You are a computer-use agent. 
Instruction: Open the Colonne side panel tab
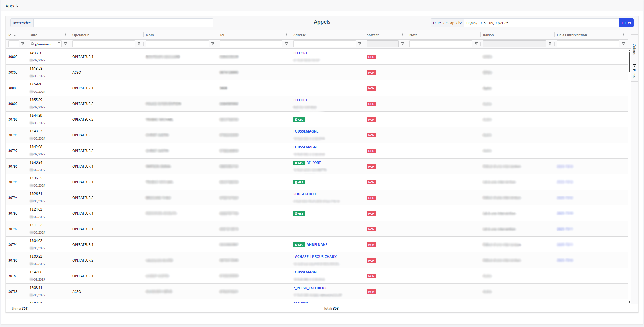tap(634, 48)
